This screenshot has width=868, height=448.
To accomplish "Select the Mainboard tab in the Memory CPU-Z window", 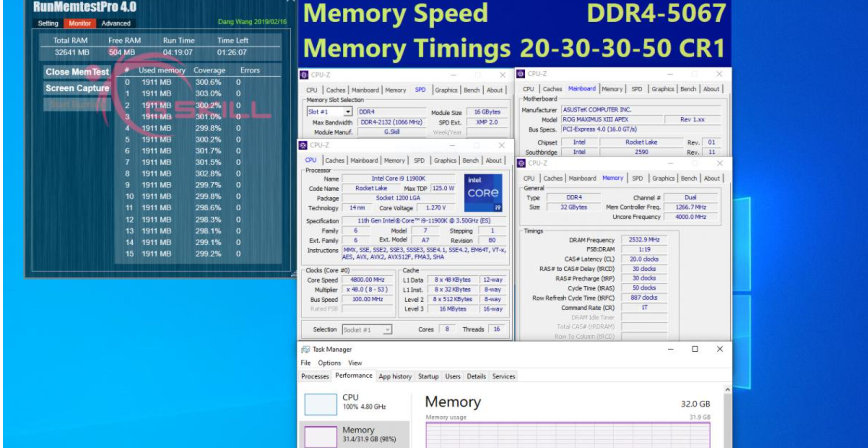I will click(583, 179).
